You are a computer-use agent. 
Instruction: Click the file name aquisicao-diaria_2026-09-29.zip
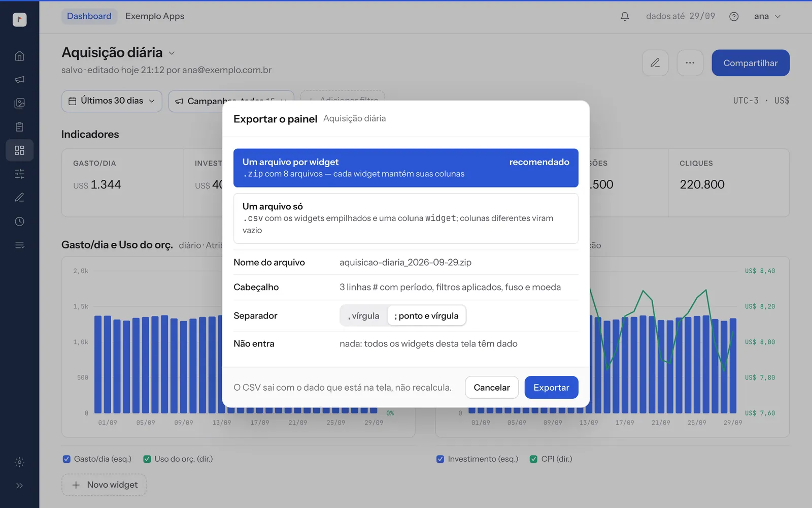[405, 262]
